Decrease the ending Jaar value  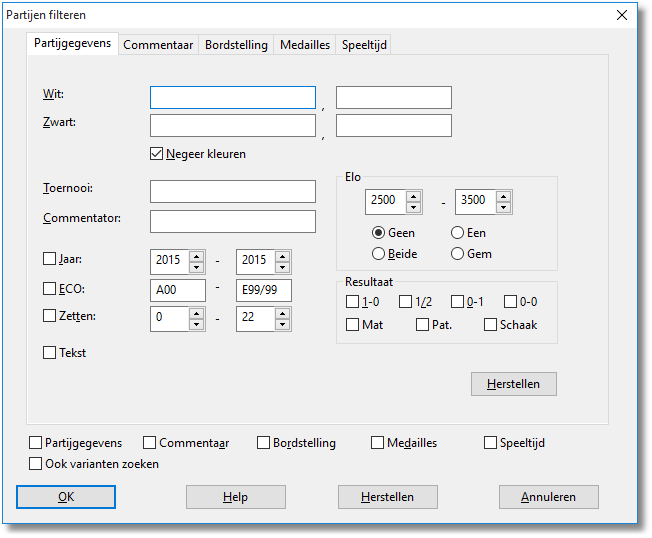[282, 267]
